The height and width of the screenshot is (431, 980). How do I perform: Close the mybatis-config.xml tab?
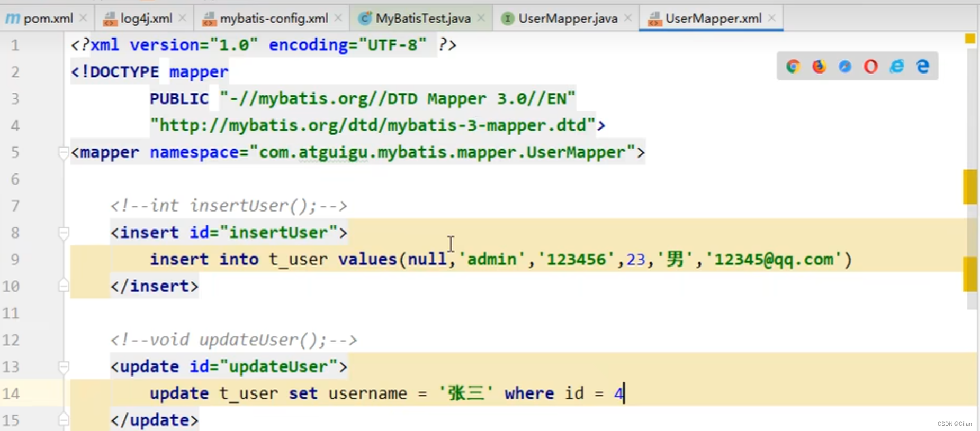338,18
